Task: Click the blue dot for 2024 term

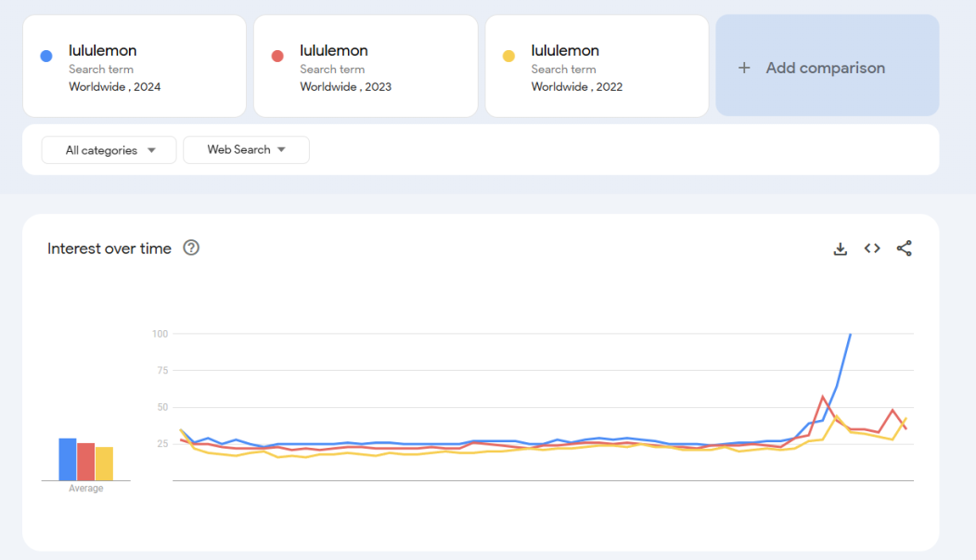Action: tap(46, 56)
